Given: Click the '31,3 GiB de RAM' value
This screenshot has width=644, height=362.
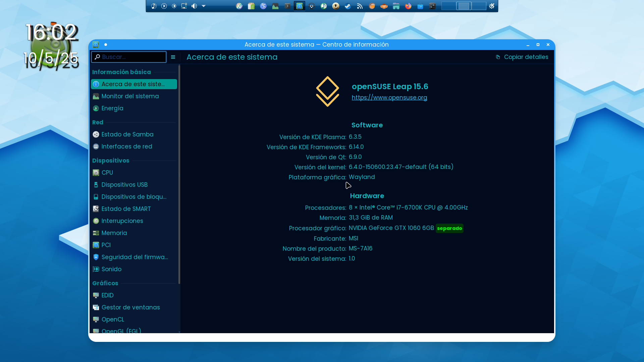Looking at the screenshot, I should 371,218.
